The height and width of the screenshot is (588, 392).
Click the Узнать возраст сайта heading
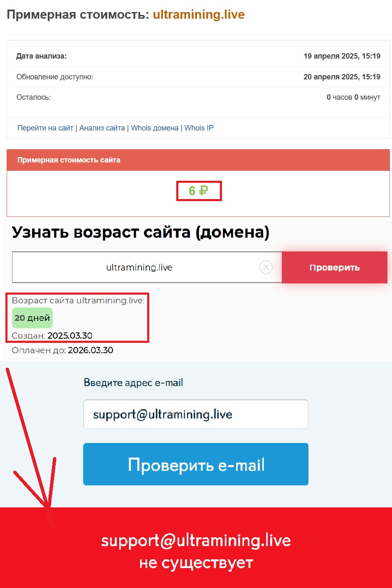coord(141,232)
